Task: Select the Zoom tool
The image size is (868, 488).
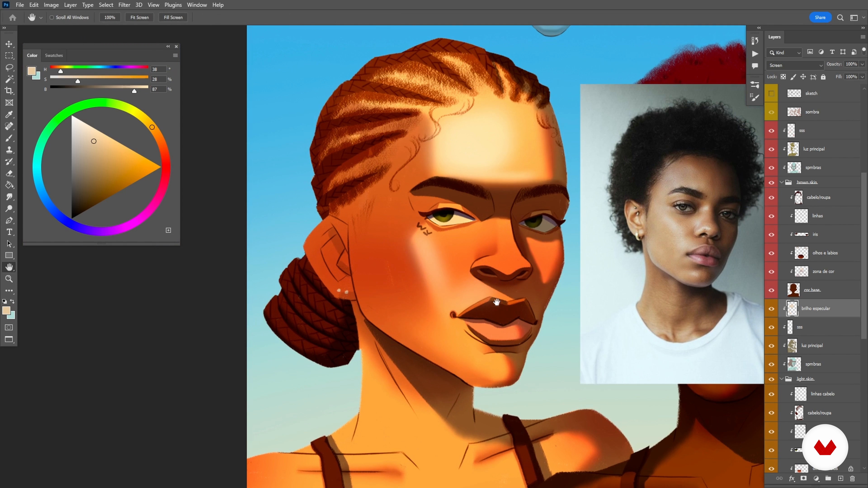Action: 9,279
